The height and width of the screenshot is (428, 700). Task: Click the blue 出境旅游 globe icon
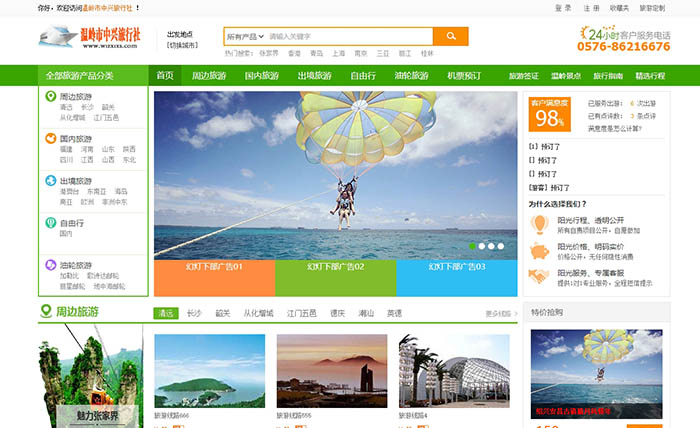pos(51,181)
